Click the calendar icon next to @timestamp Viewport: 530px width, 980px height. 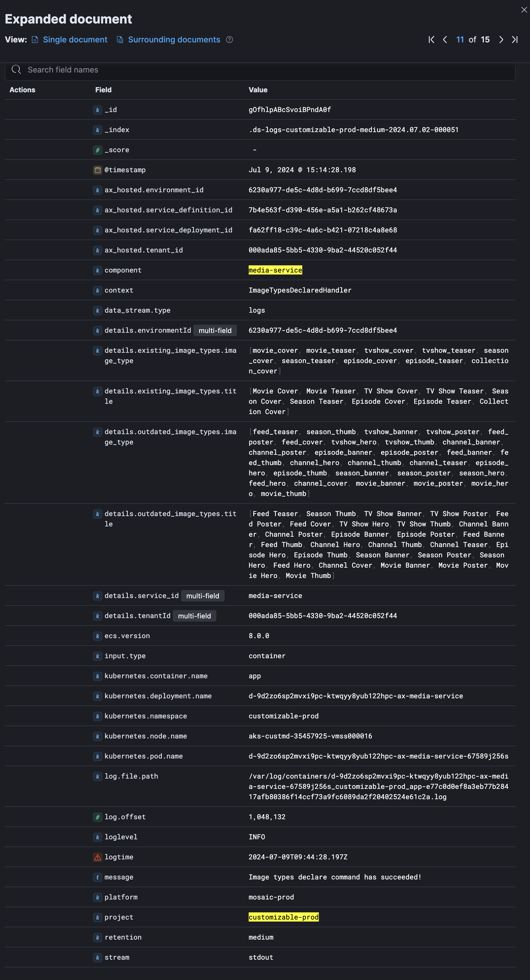[97, 170]
